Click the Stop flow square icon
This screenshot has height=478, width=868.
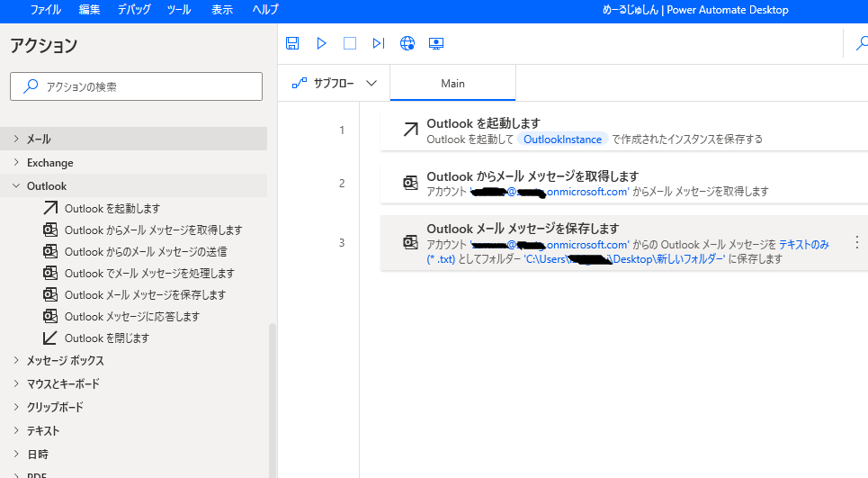(x=350, y=43)
